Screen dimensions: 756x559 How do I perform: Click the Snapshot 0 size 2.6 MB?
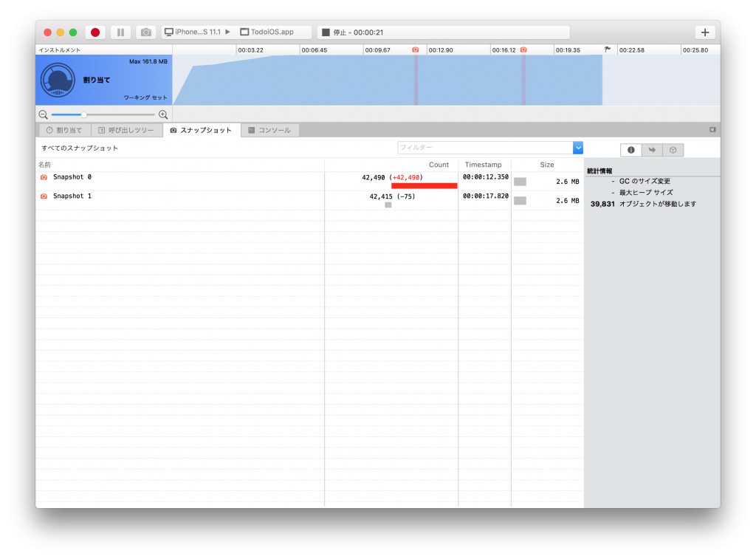click(568, 182)
